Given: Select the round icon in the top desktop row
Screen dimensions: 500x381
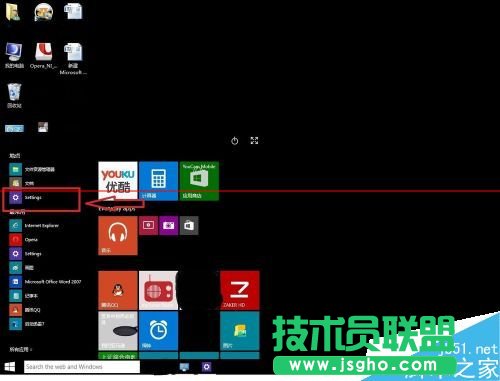Looking at the screenshot, I should tap(44, 12).
